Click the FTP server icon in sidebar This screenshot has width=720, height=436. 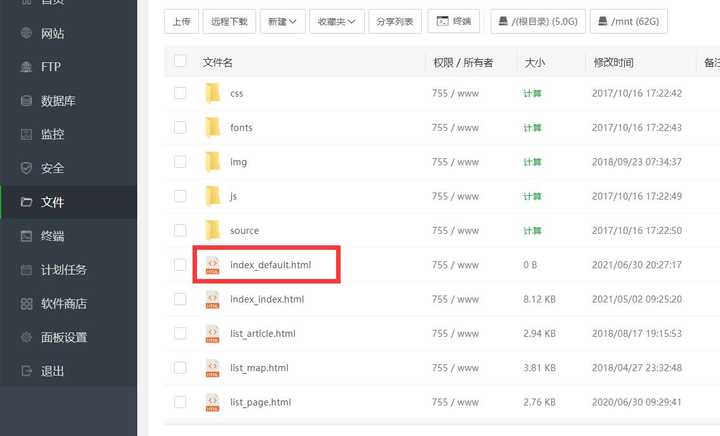click(27, 67)
